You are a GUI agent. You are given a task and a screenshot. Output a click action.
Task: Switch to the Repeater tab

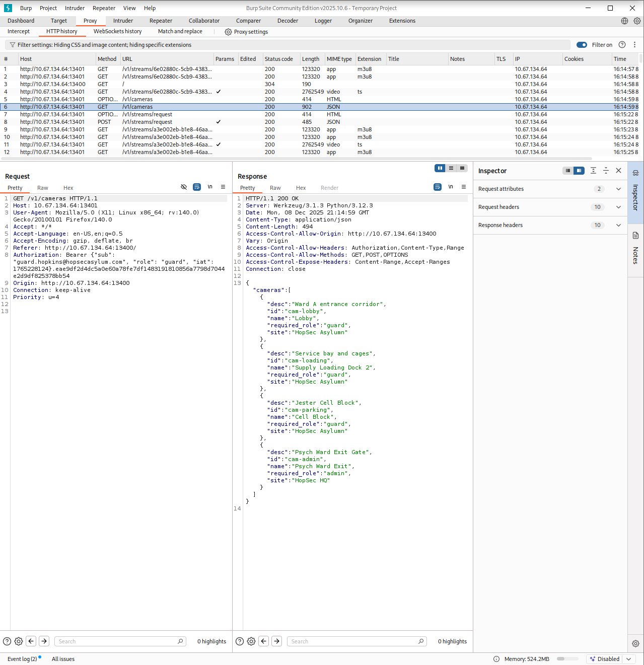[161, 21]
